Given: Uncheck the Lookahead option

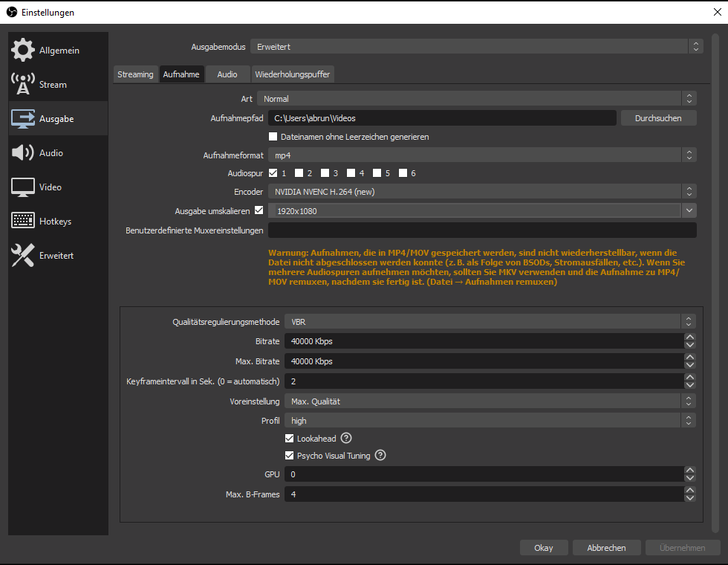Looking at the screenshot, I should tap(289, 438).
